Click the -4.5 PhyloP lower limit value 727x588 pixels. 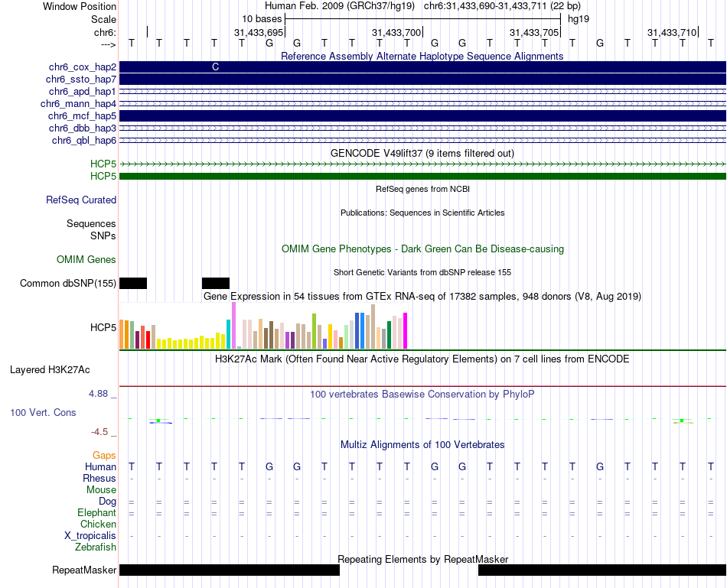pyautogui.click(x=99, y=432)
